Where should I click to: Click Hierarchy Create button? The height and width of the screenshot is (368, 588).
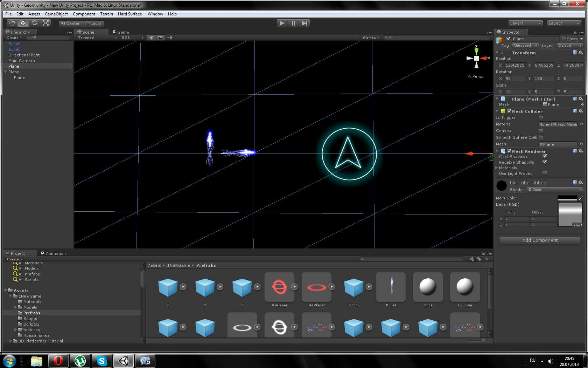[14, 38]
